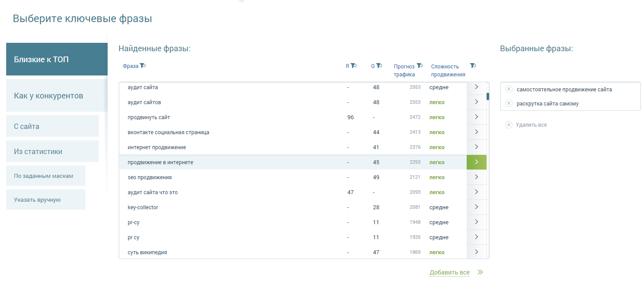644x286 pixels.
Task: Click filter icon next to Фраза column
Action: point(142,66)
